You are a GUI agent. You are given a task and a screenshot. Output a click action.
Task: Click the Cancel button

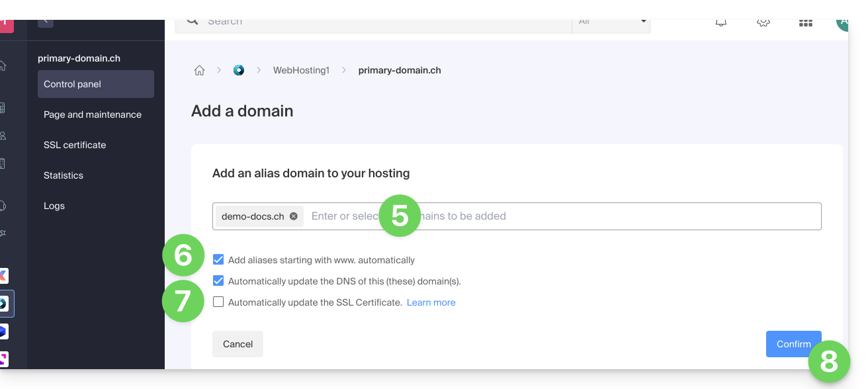point(238,344)
